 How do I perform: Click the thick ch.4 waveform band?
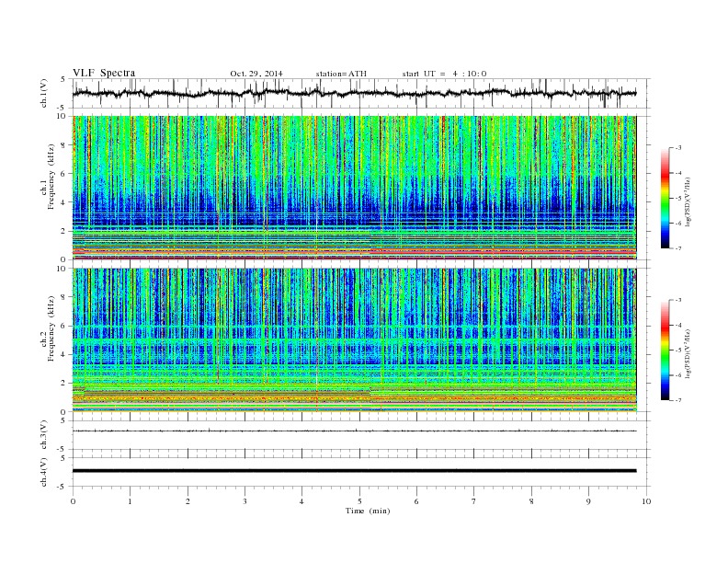(x=354, y=471)
